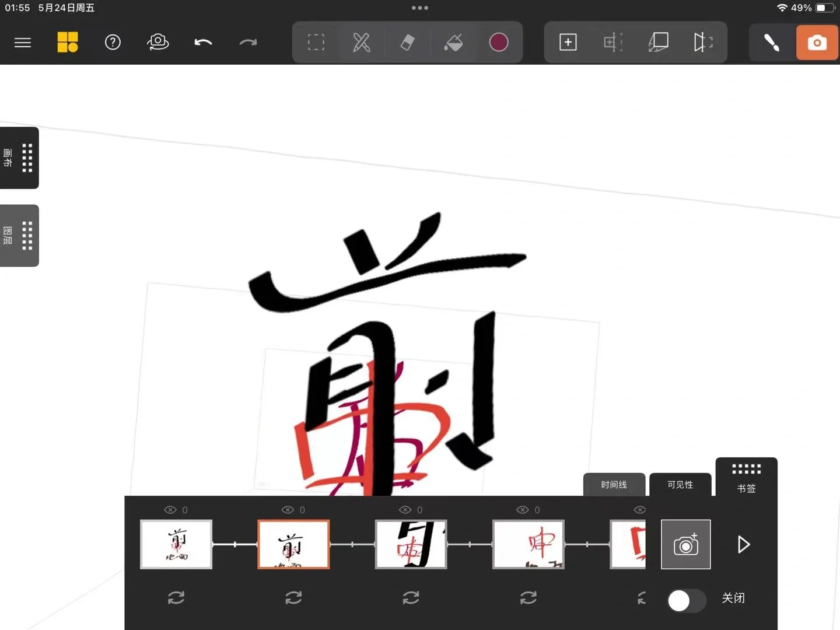
Task: Toggle onion skin visibility on the second frame
Action: coord(293,597)
